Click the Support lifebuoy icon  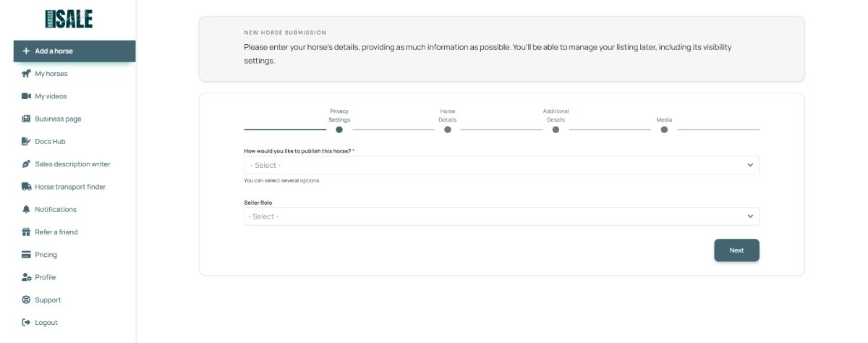[x=26, y=300]
